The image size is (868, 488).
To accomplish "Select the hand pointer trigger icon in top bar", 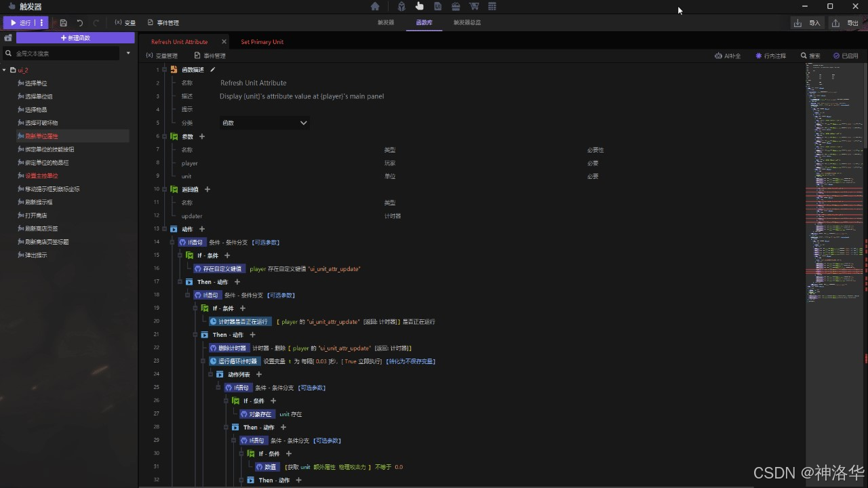I will tap(420, 6).
